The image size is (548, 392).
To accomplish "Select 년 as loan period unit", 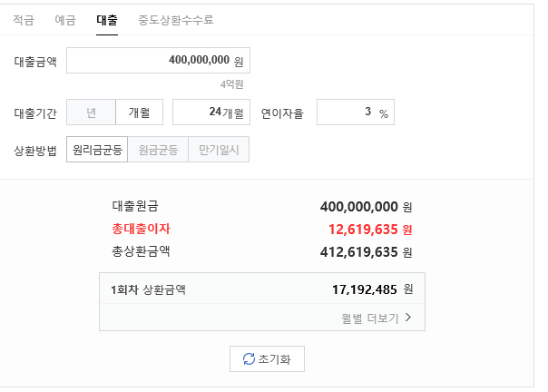I will 92,113.
